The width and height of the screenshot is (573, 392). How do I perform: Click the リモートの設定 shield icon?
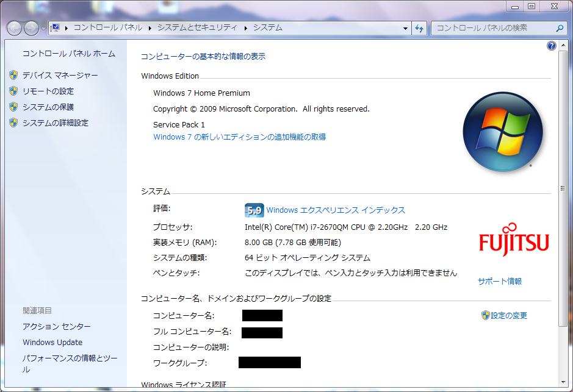point(13,91)
